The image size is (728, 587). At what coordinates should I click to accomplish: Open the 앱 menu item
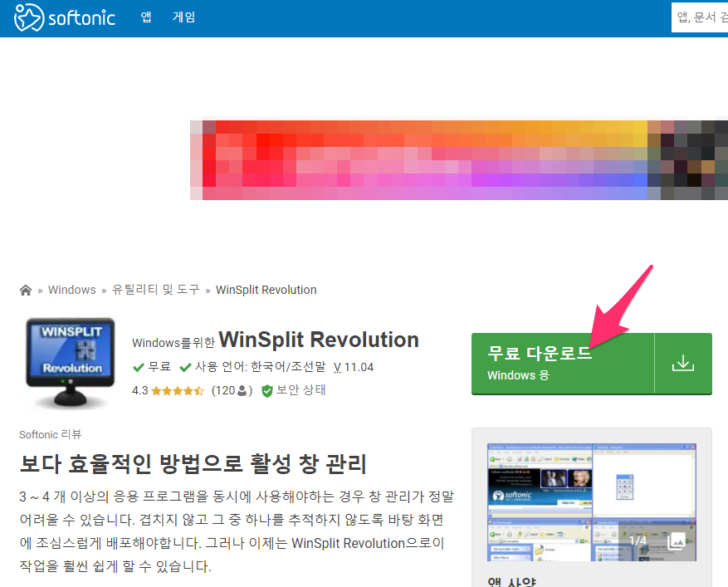[146, 17]
